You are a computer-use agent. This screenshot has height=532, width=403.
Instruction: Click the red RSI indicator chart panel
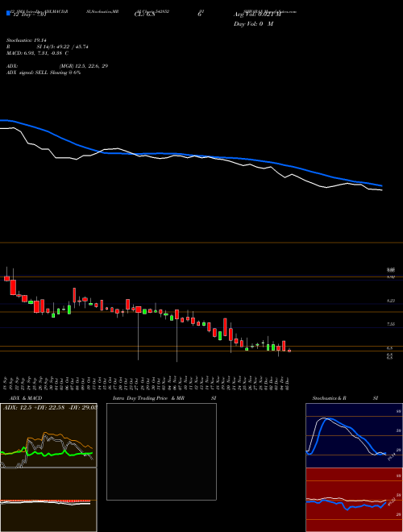(x=354, y=500)
